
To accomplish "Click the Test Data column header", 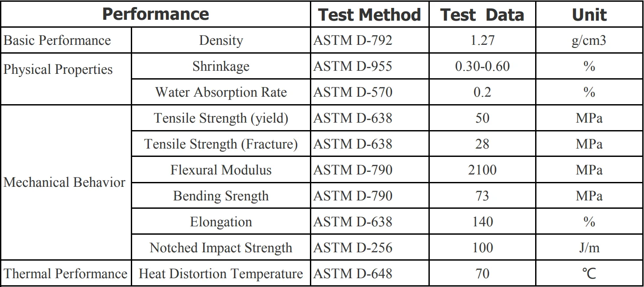I will tap(482, 15).
